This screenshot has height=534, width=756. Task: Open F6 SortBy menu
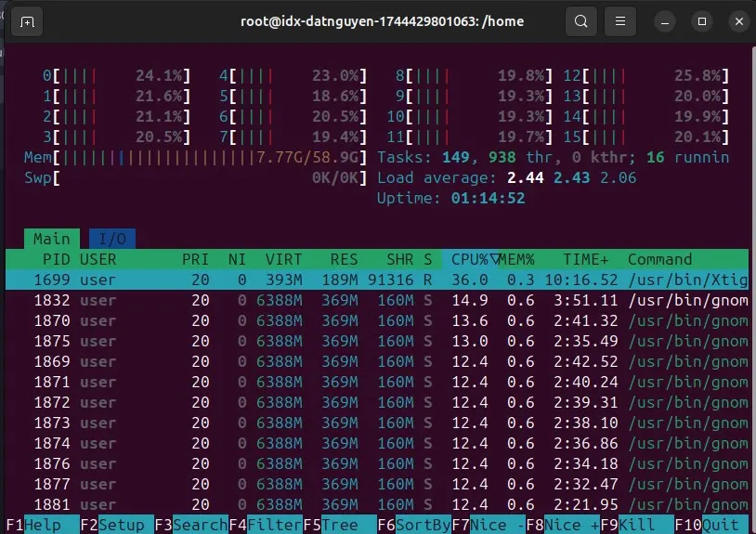pyautogui.click(x=414, y=525)
